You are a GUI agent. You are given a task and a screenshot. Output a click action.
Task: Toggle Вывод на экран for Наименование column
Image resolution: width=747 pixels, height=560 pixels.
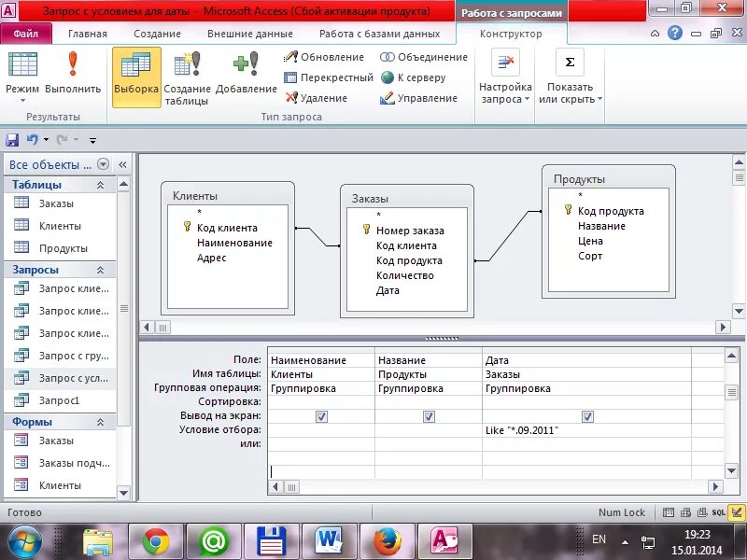click(321, 416)
